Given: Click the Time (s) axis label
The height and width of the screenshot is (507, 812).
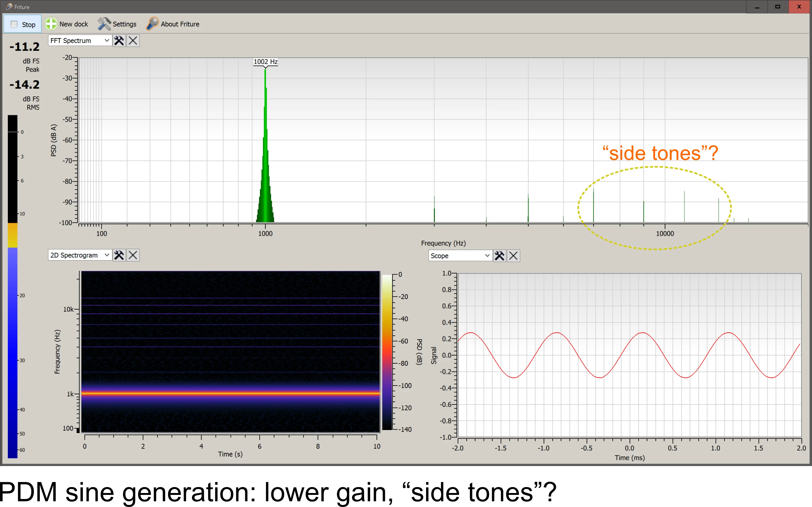Looking at the screenshot, I should tap(230, 454).
